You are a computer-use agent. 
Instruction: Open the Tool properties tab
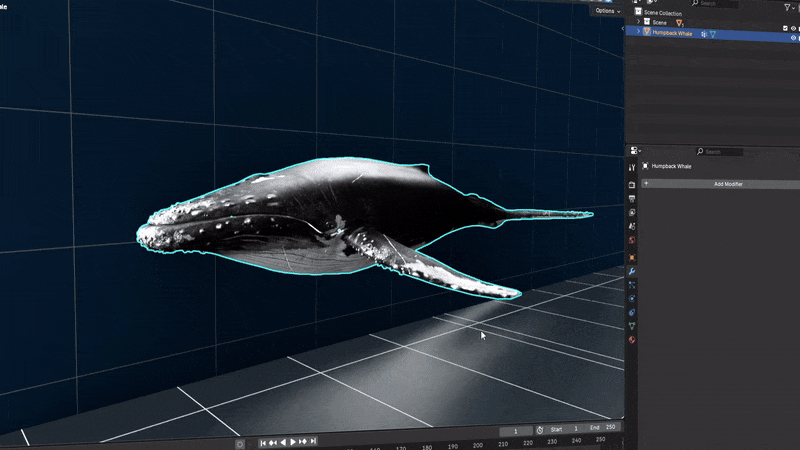[x=632, y=167]
